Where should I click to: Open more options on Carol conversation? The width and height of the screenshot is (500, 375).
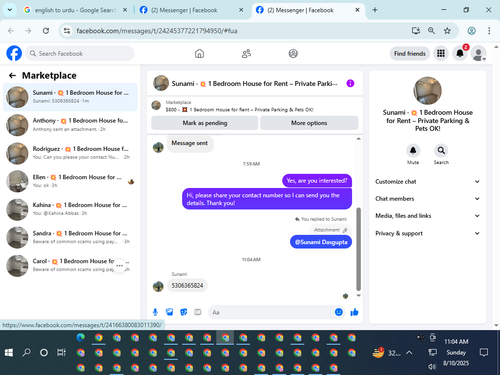[x=120, y=266]
